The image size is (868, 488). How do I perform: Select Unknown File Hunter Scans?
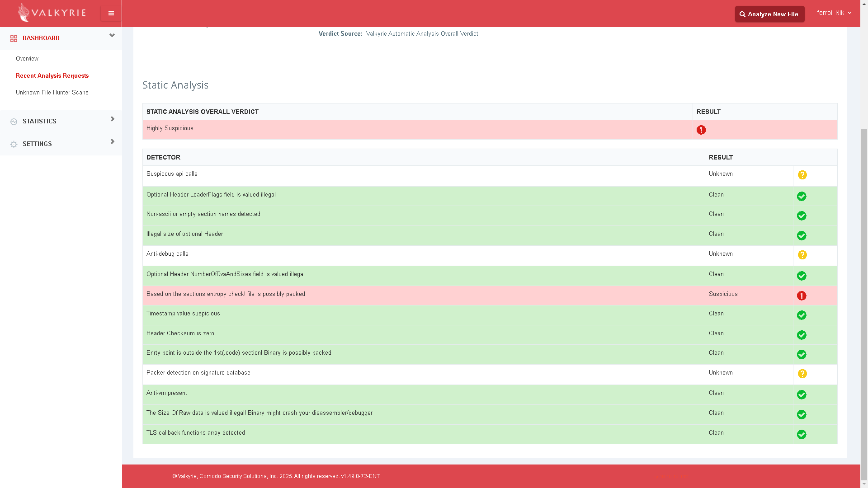(52, 93)
